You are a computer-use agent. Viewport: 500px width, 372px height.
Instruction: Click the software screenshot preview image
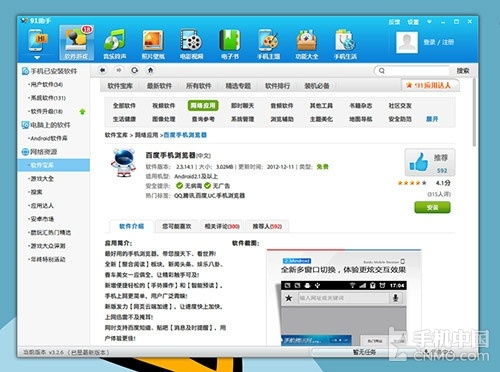(x=344, y=297)
